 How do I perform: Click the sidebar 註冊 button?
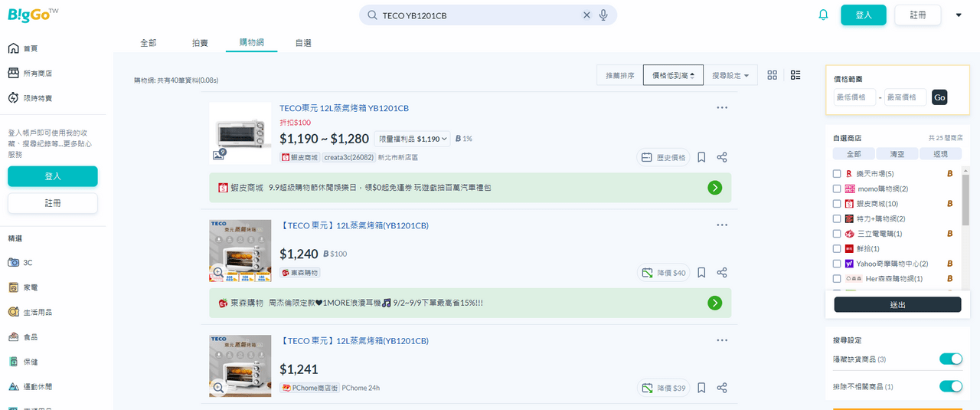[53, 203]
